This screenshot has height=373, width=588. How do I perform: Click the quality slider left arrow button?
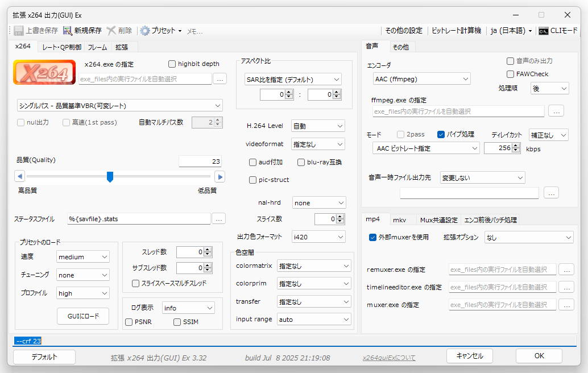coord(20,177)
